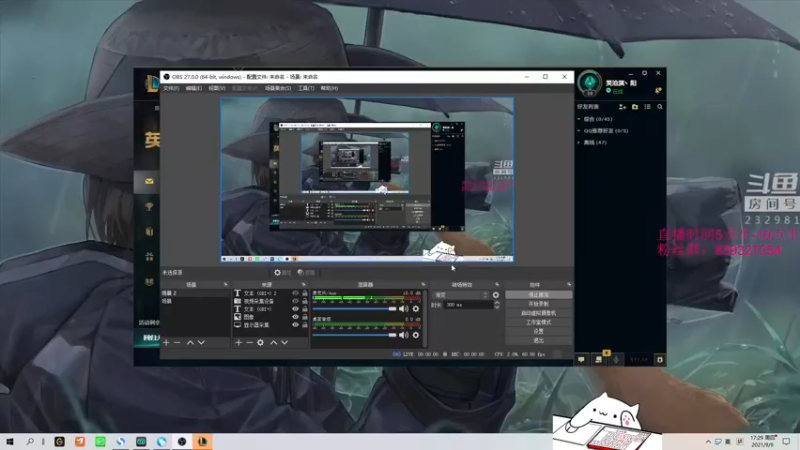Select the 显示器采集 source row
Image resolution: width=800 pixels, height=450 pixels.
point(270,324)
